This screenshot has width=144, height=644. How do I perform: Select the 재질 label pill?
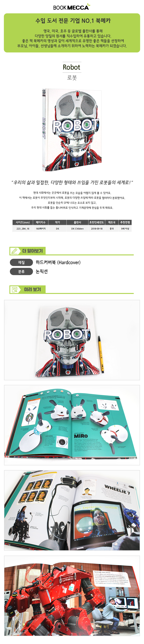click(x=21, y=262)
